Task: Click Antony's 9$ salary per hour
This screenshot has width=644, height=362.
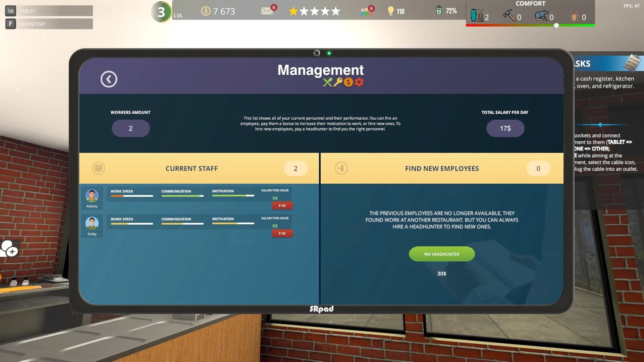Action: tap(275, 198)
